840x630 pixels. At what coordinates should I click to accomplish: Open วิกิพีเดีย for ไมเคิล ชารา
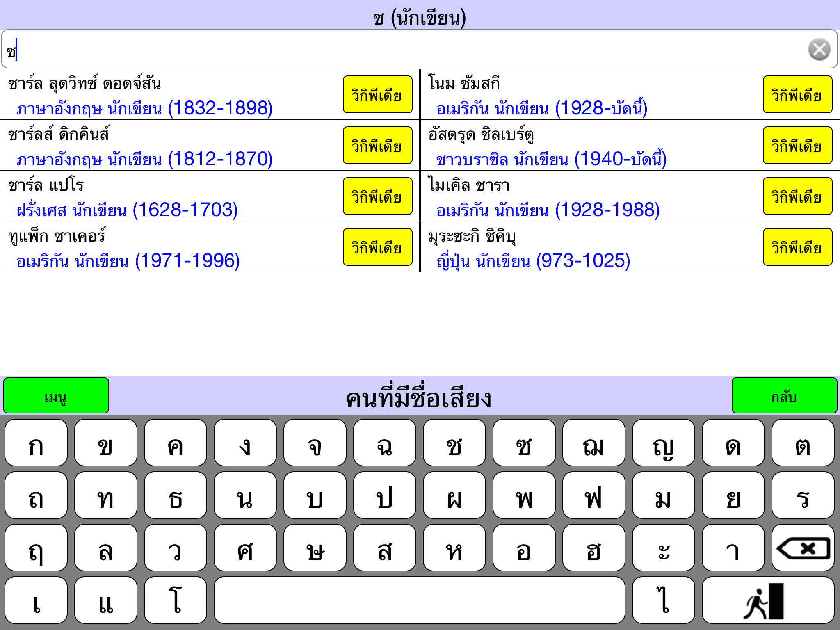(797, 196)
